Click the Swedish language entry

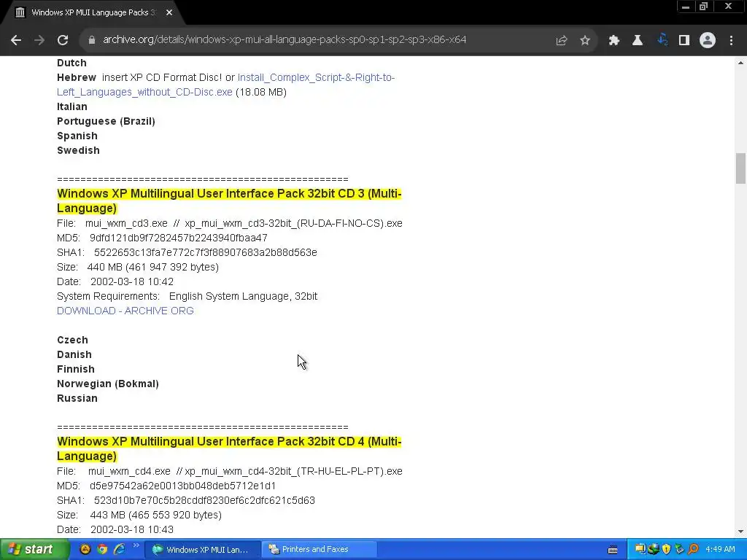point(78,150)
